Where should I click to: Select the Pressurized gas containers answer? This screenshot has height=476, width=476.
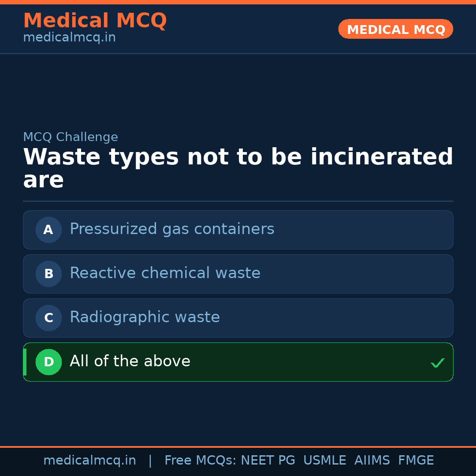click(172, 229)
